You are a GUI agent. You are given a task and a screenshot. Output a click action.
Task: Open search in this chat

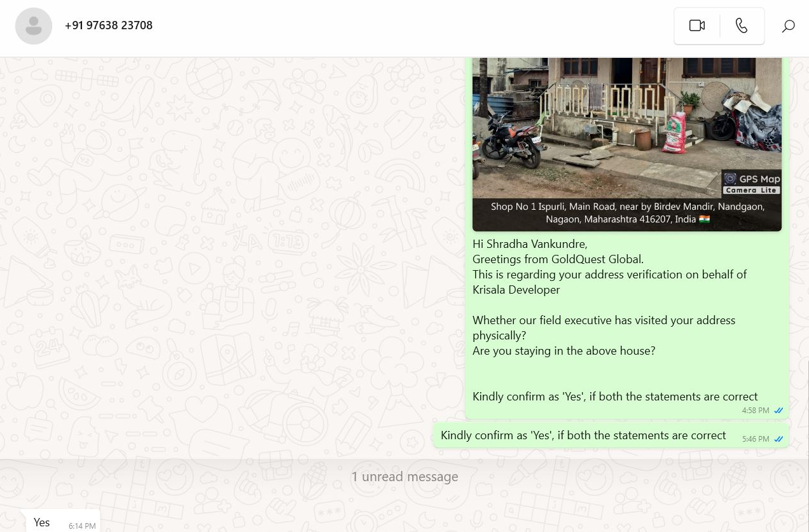point(788,26)
